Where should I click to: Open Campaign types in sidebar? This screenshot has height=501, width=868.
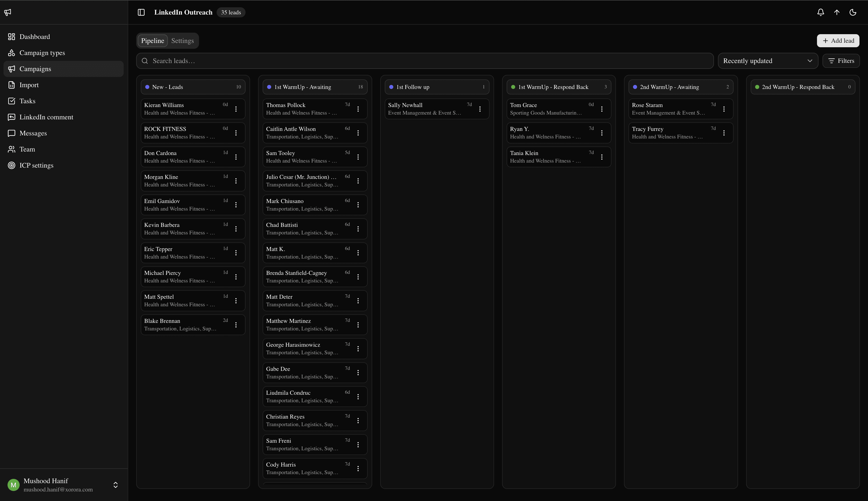pyautogui.click(x=63, y=53)
